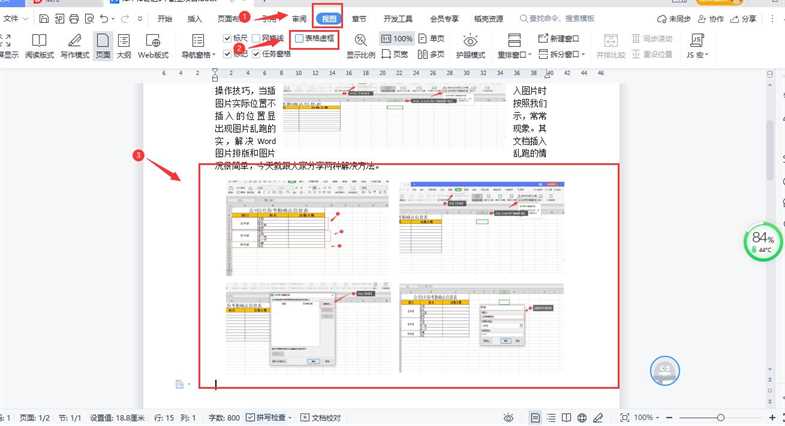785x426 pixels.
Task: Toggle the 标尺 ruler checkbox
Action: (x=227, y=38)
